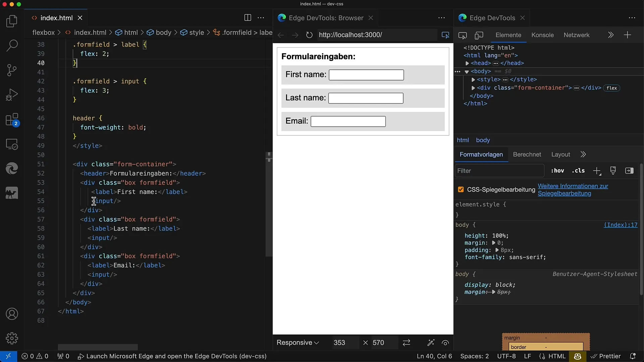
Task: Go forward in the DevTools browser
Action: tap(295, 35)
